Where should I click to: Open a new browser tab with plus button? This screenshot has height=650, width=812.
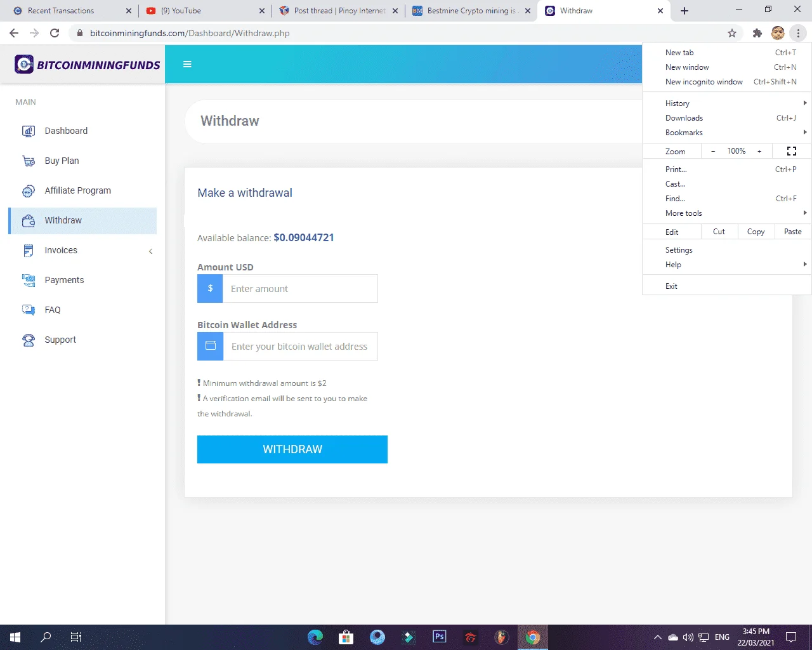684,11
